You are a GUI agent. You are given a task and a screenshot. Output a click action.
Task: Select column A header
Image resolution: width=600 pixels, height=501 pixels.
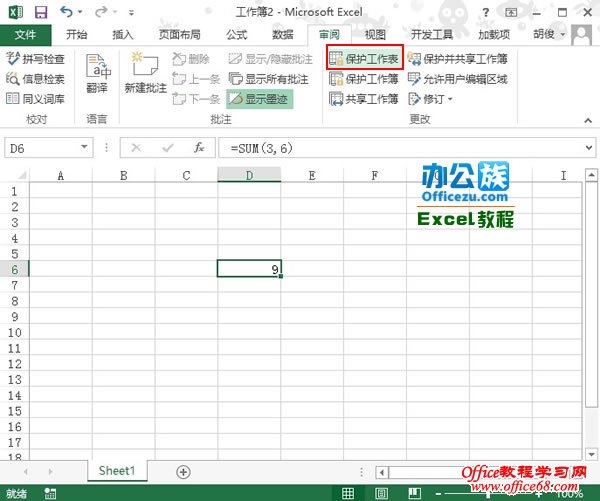(x=60, y=175)
